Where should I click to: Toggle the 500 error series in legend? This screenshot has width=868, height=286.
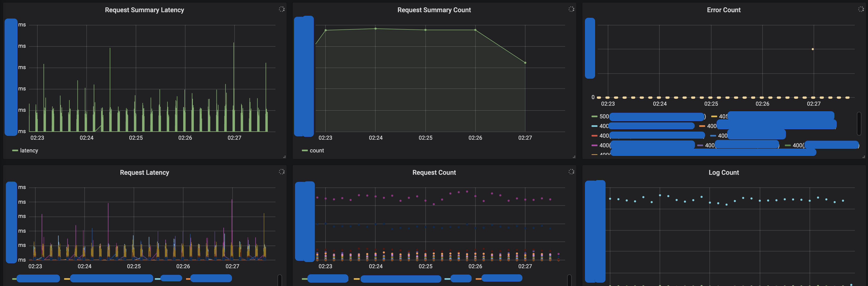click(x=604, y=116)
